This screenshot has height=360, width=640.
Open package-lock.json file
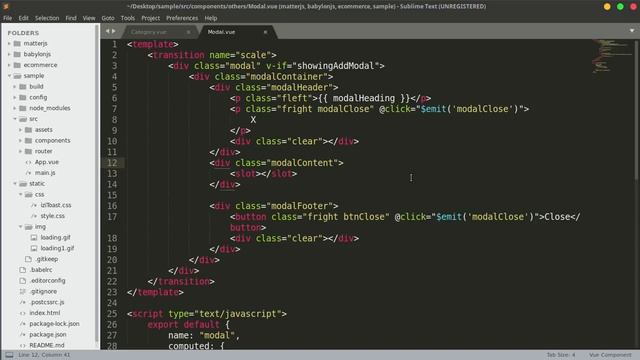pos(54,324)
